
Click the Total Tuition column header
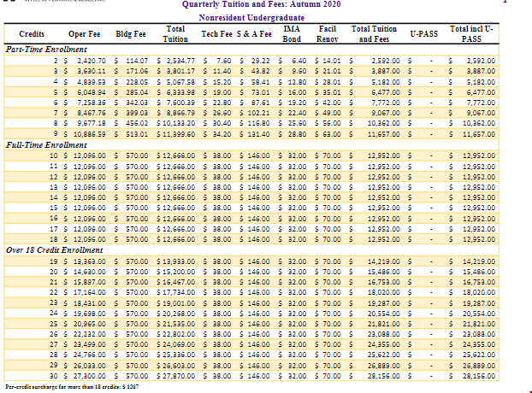click(x=175, y=34)
